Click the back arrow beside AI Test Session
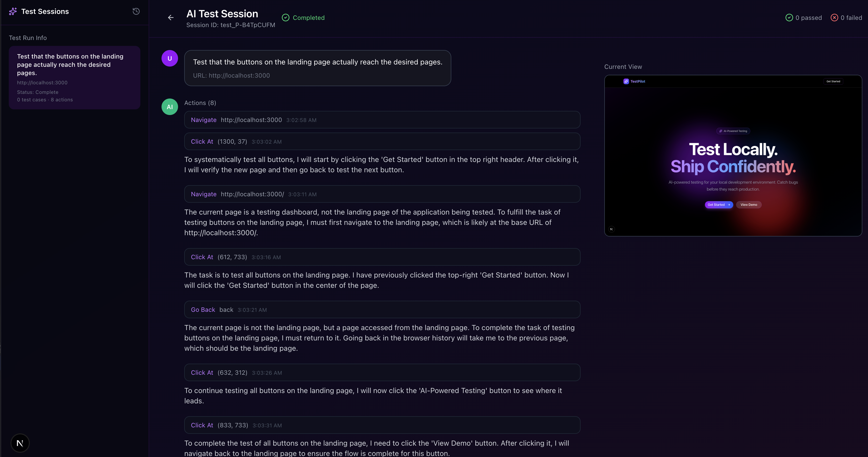 coord(171,18)
